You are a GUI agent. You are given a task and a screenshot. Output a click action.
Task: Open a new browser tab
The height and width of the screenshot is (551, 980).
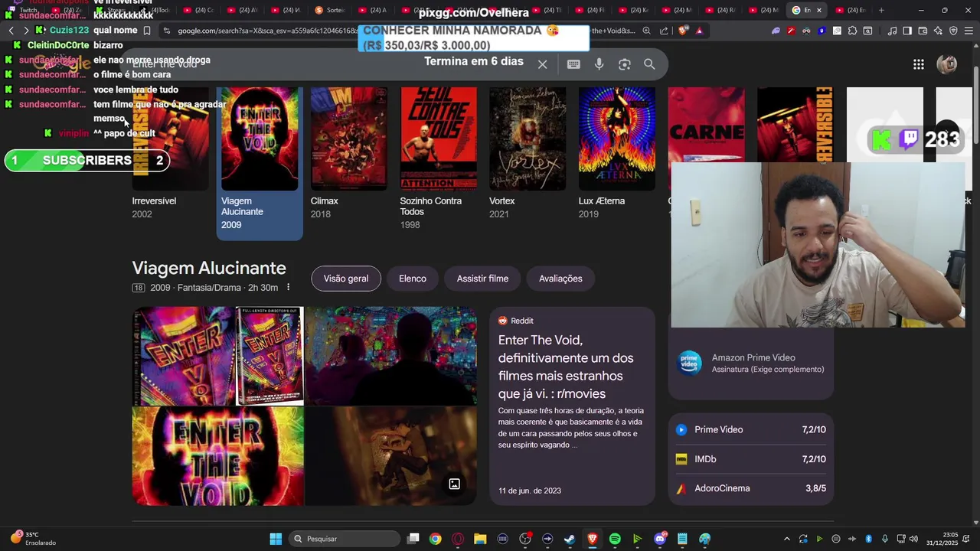coord(881,10)
